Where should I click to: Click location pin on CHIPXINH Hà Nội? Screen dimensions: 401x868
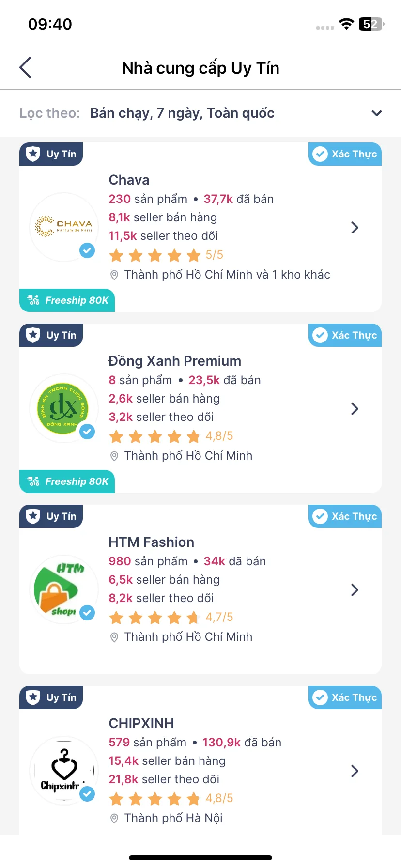[x=114, y=819]
